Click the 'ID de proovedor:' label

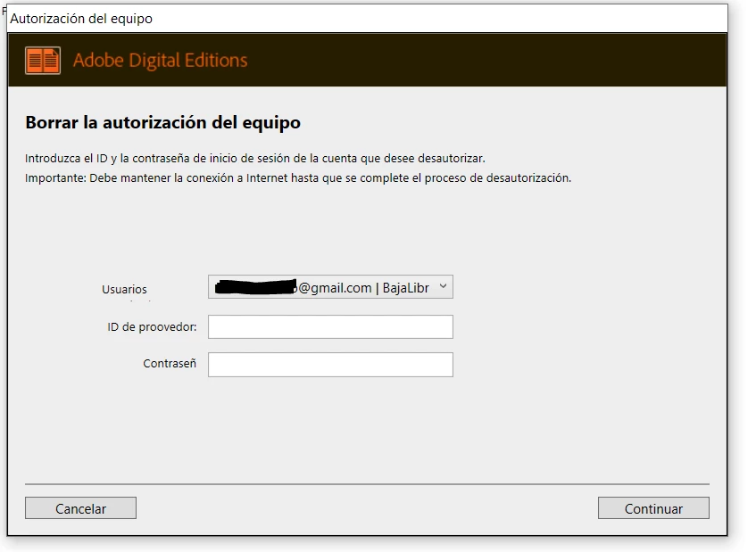pyautogui.click(x=152, y=327)
